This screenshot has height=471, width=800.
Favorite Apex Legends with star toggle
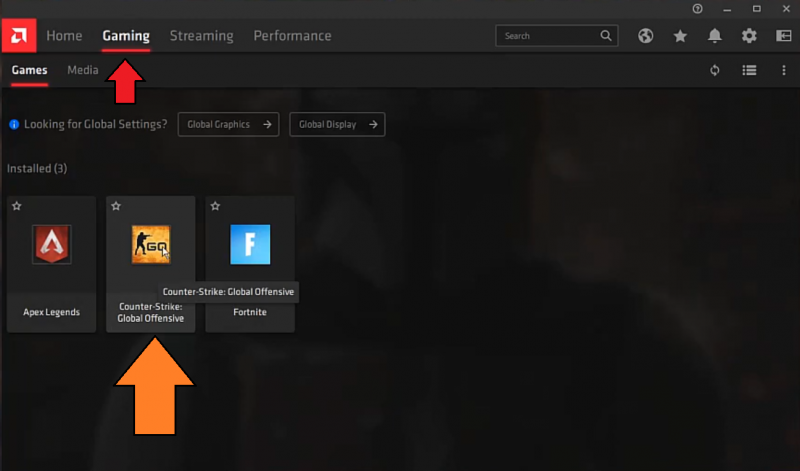17,206
